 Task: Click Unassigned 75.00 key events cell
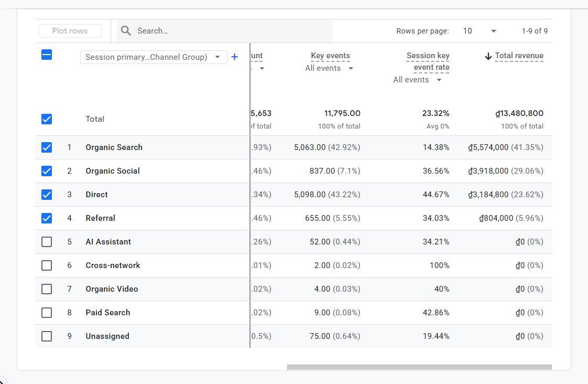click(x=335, y=336)
